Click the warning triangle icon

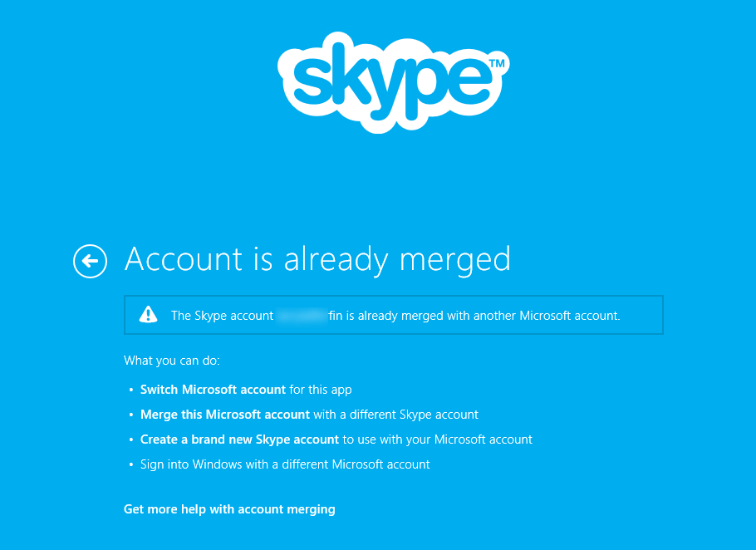148,314
